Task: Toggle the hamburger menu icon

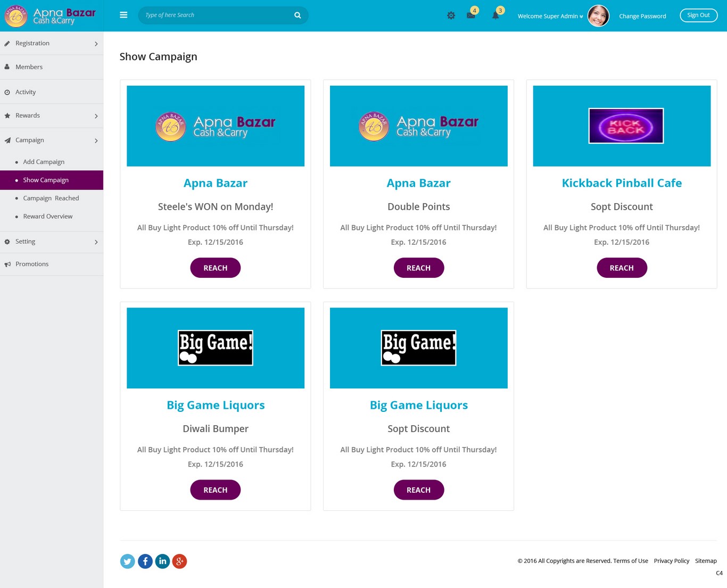Action: tap(123, 15)
